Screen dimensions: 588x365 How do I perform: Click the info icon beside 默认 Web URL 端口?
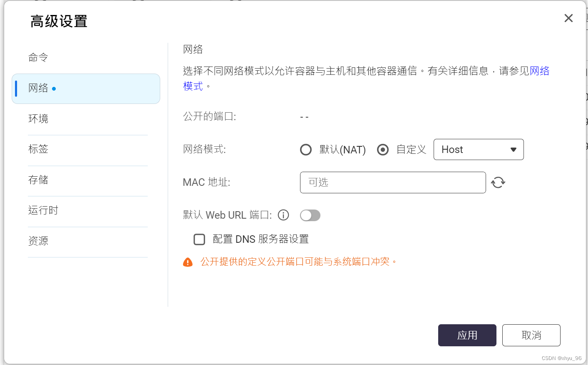283,215
